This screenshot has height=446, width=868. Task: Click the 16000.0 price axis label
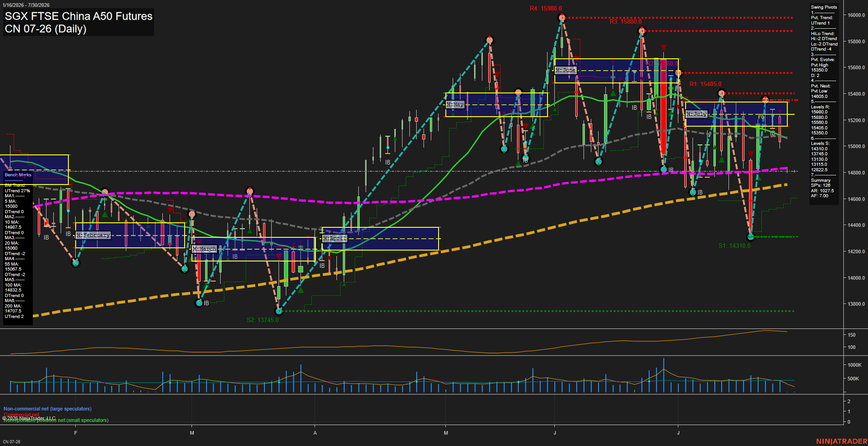tap(856, 15)
